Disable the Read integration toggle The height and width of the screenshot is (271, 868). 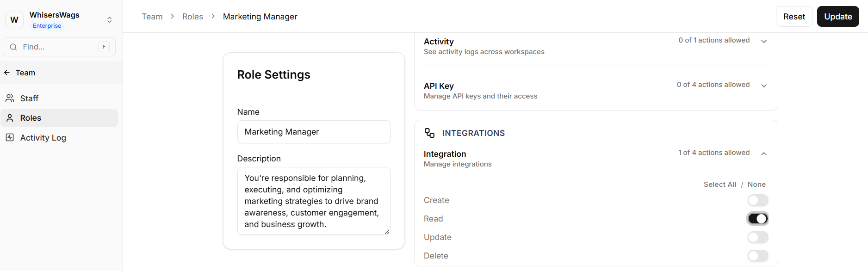(x=757, y=219)
